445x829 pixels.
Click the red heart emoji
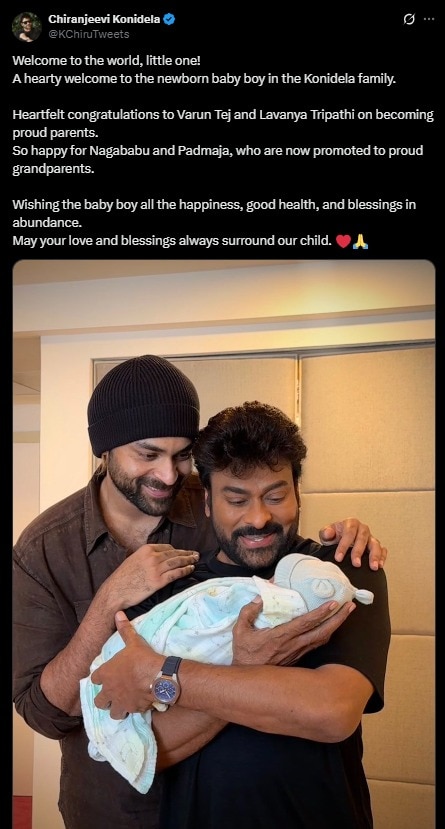343,242
